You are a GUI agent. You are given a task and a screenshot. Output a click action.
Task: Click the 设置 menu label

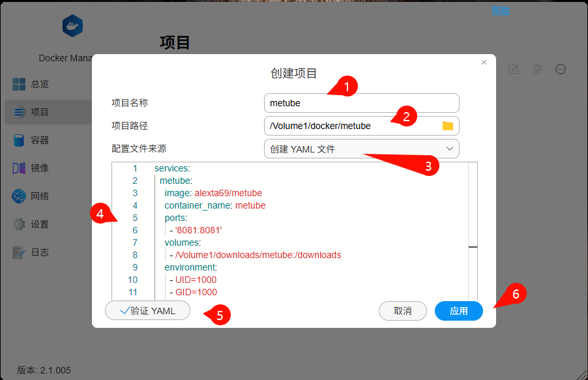[40, 224]
